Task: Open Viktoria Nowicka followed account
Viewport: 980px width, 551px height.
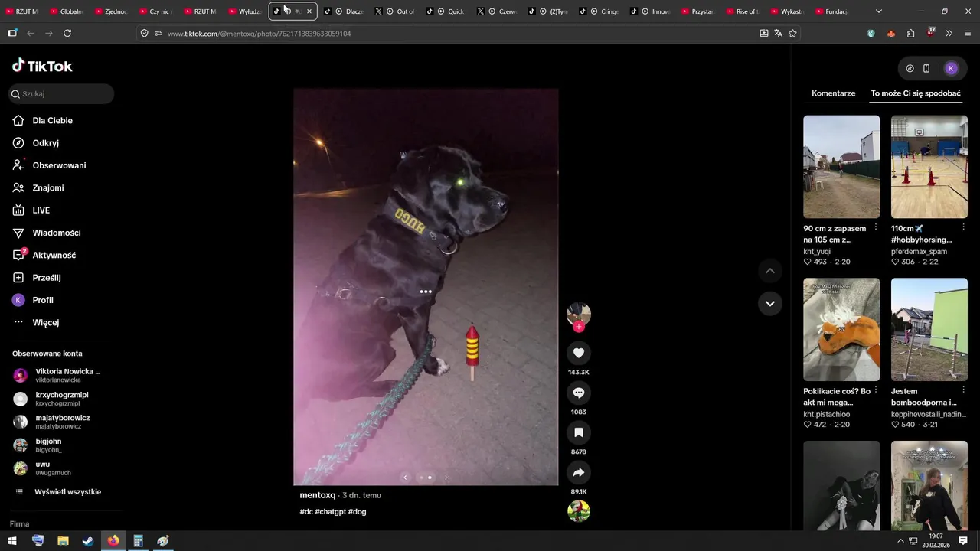Action: (x=61, y=375)
